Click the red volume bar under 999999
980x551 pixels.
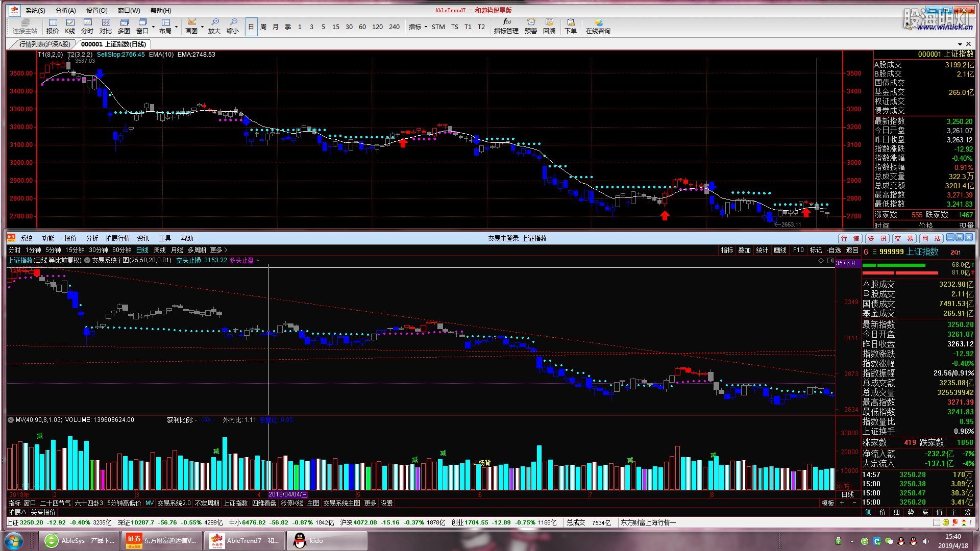point(900,273)
